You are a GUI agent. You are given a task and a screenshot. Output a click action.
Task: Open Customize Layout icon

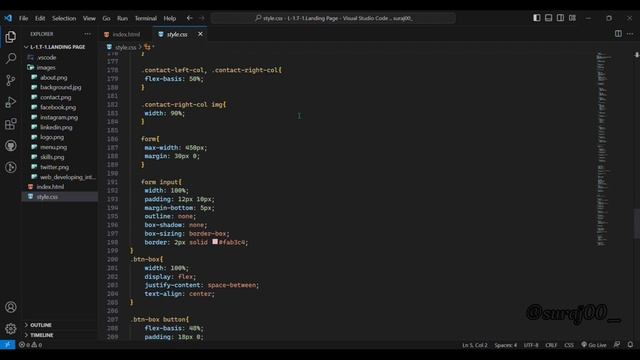tap(572, 18)
